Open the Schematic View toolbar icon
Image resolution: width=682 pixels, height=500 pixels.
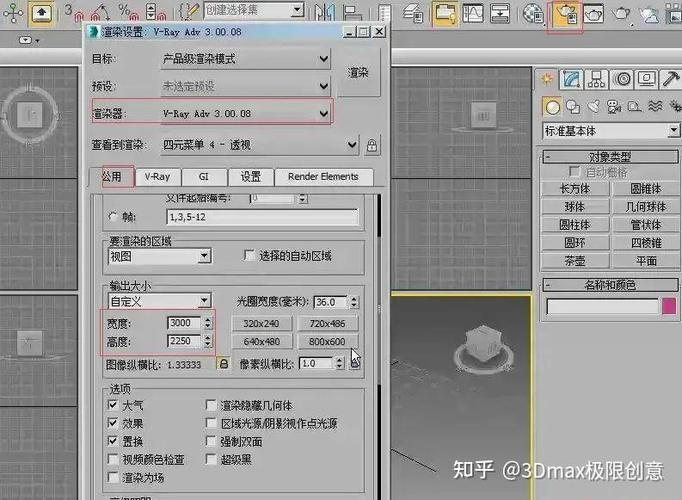pyautogui.click(x=500, y=13)
